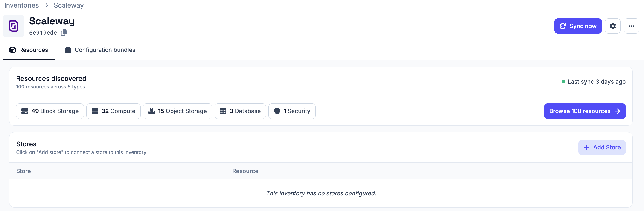644x211 pixels.
Task: Filter by 49 Block Storage chip
Action: click(50, 111)
